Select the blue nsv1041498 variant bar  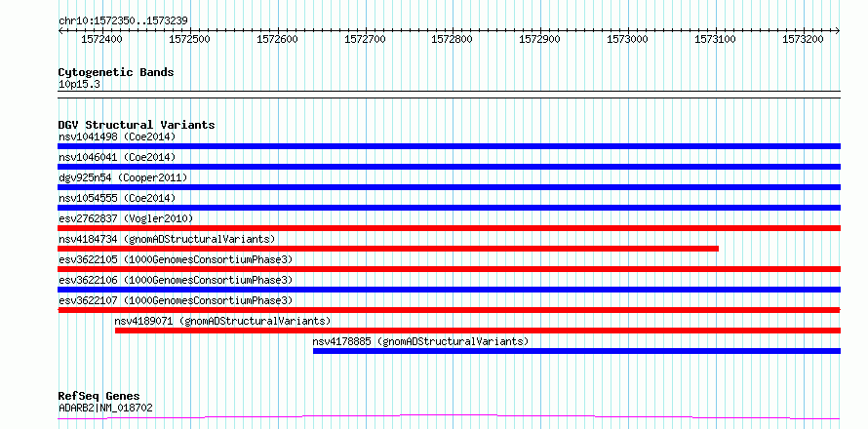449,146
